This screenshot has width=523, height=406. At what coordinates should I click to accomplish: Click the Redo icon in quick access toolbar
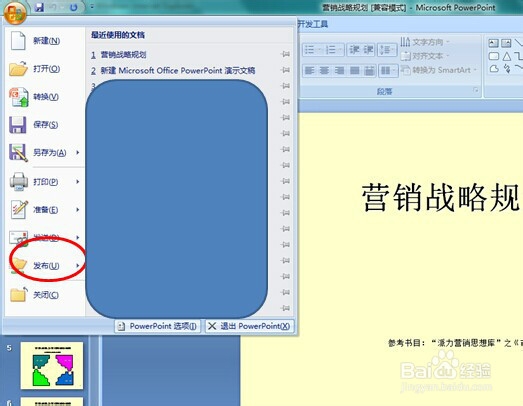pyautogui.click(x=73, y=7)
